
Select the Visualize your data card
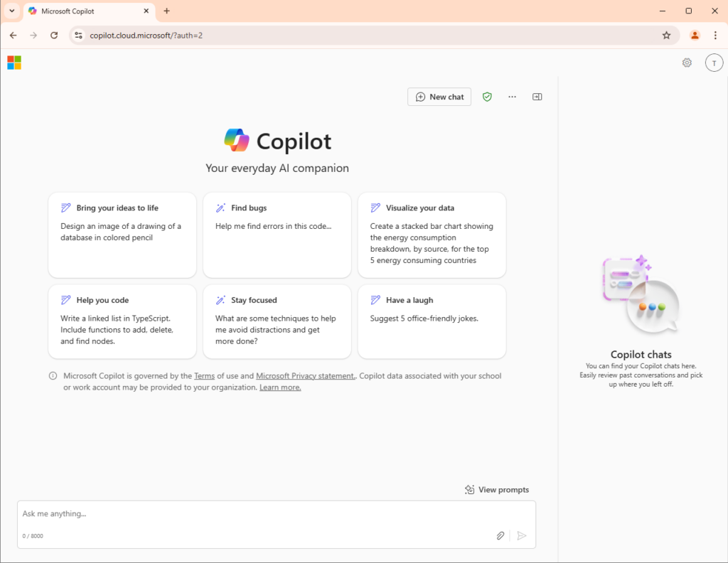coord(432,235)
